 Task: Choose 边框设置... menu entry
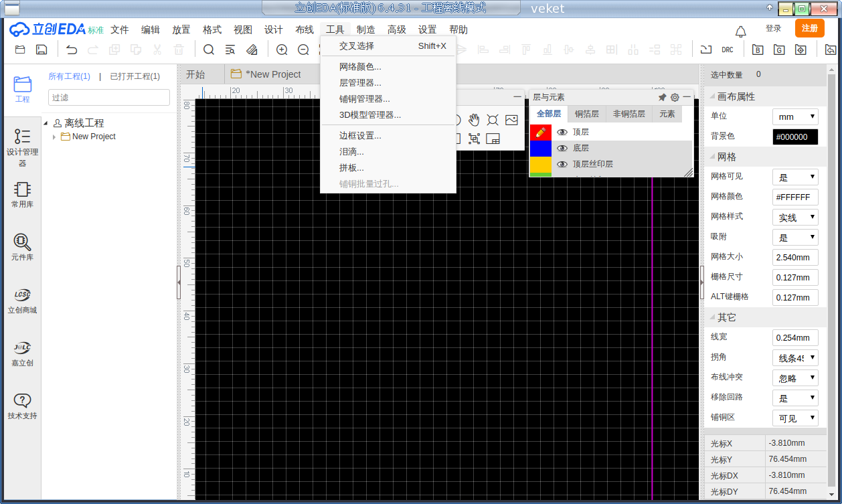(x=388, y=136)
